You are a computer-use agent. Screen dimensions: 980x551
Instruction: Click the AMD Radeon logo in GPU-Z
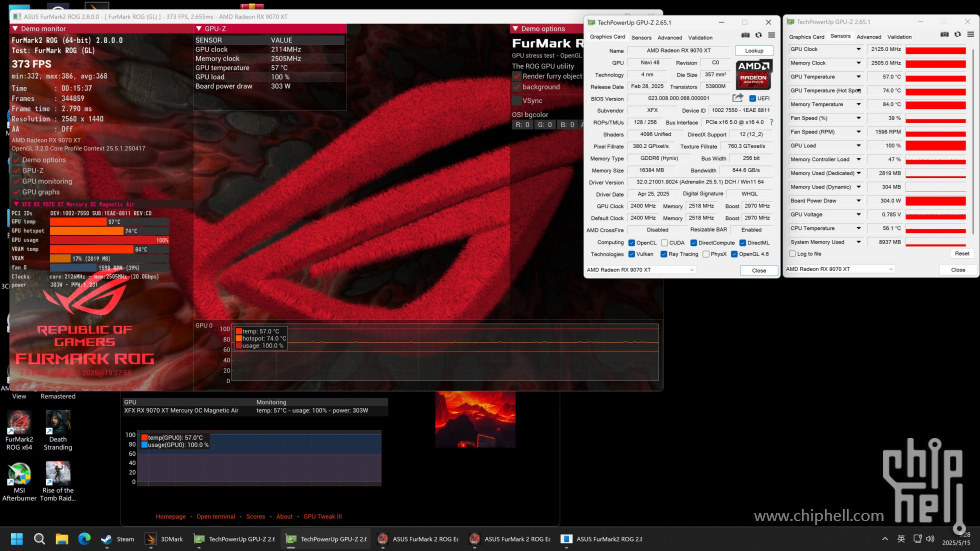tap(754, 74)
